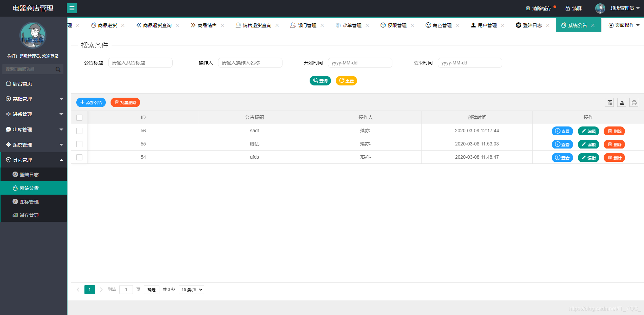Toggle the select-all checkbox in the table header

(x=79, y=117)
